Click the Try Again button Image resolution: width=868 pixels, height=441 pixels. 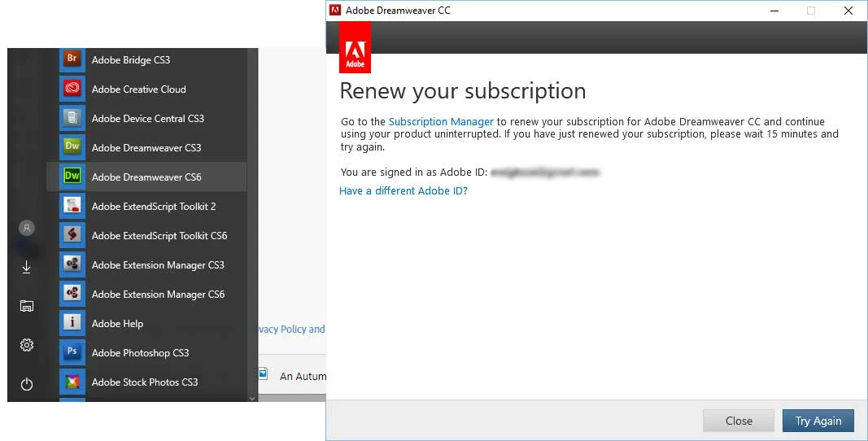818,421
